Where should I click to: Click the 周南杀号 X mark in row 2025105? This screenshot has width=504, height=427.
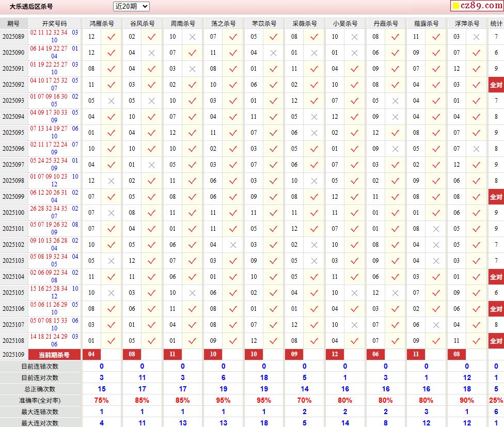tap(192, 293)
